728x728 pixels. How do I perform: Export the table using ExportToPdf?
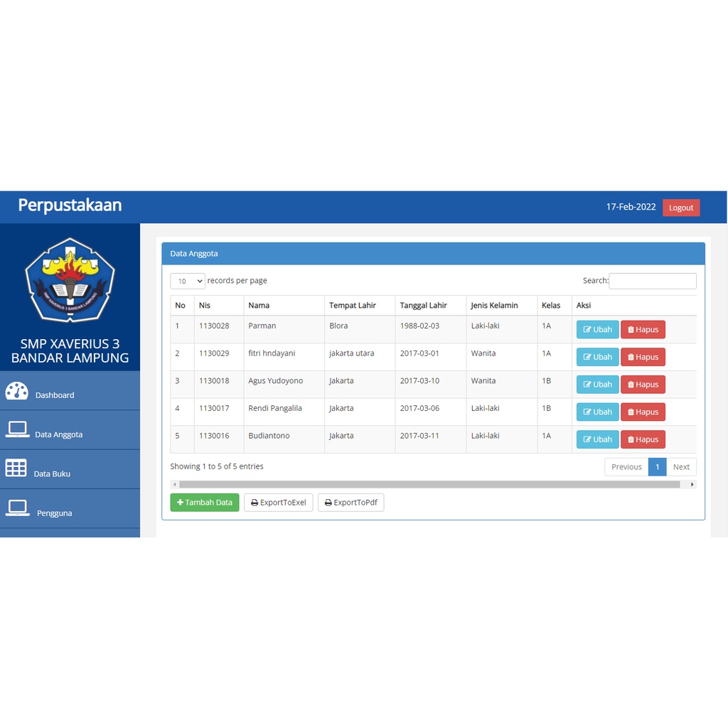[x=351, y=503]
